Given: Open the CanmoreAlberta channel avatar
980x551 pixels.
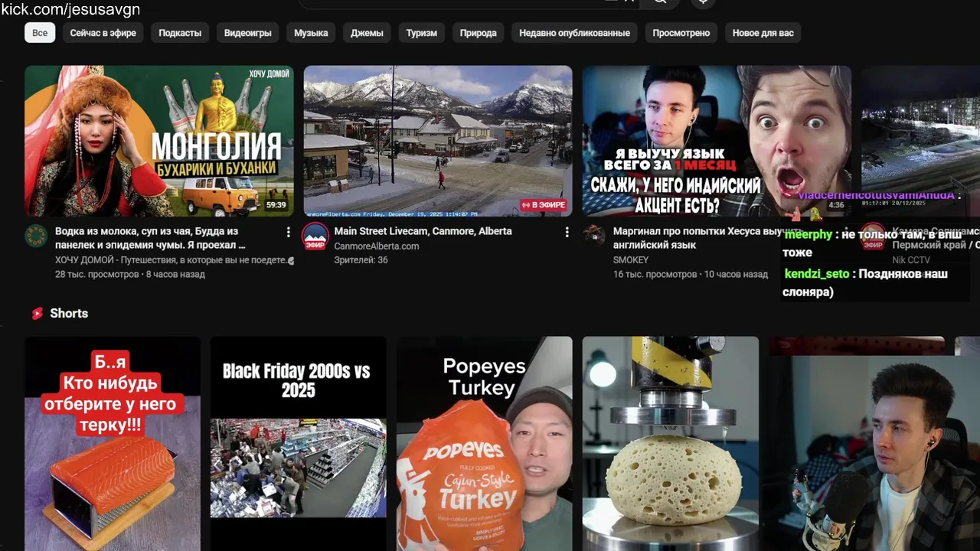Looking at the screenshot, I should [x=315, y=236].
